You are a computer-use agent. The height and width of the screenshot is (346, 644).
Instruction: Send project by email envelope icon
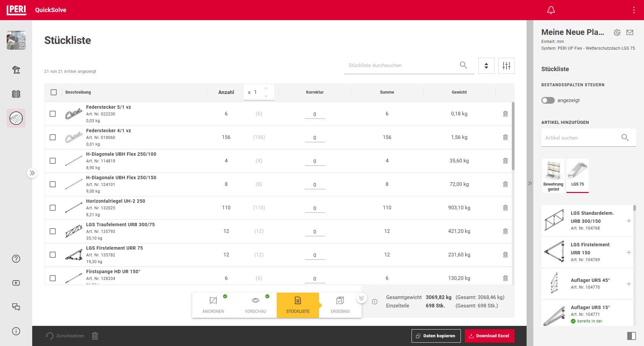tap(630, 33)
